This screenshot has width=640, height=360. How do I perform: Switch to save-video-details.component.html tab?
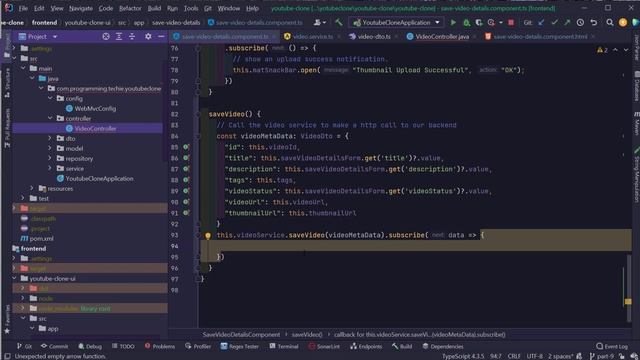click(x=540, y=37)
